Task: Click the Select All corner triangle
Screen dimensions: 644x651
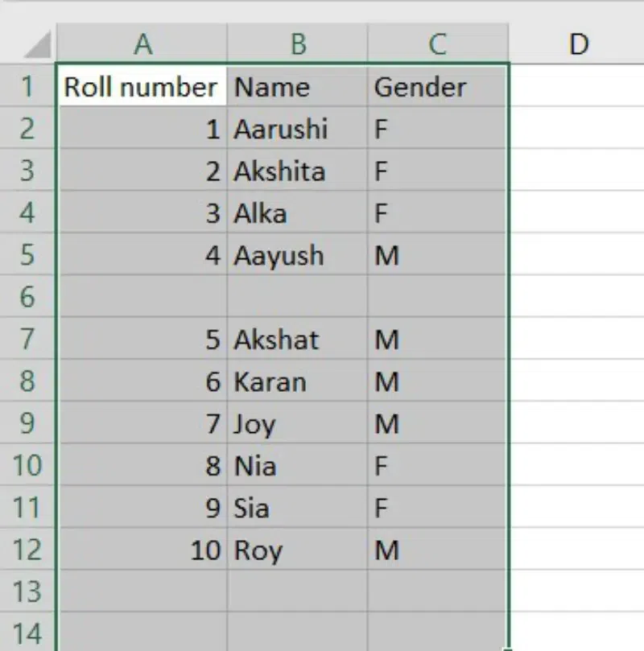Action: coord(37,45)
